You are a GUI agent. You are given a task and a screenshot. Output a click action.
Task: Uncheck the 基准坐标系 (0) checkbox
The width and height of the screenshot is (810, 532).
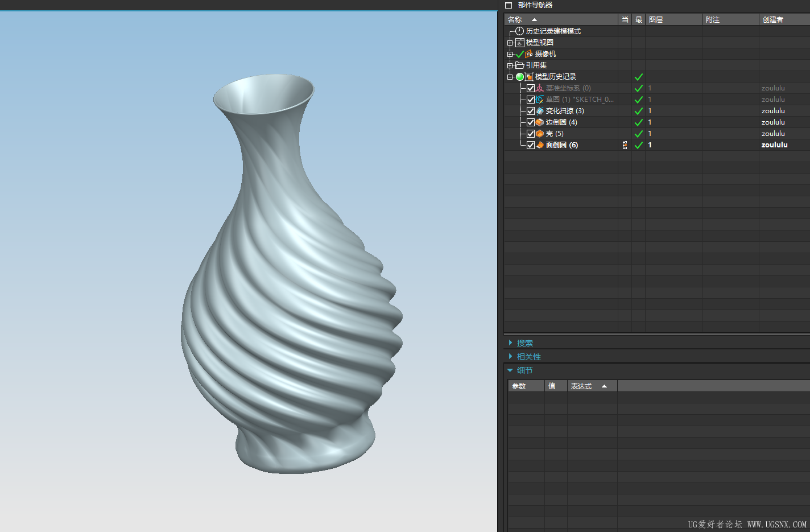click(531, 88)
